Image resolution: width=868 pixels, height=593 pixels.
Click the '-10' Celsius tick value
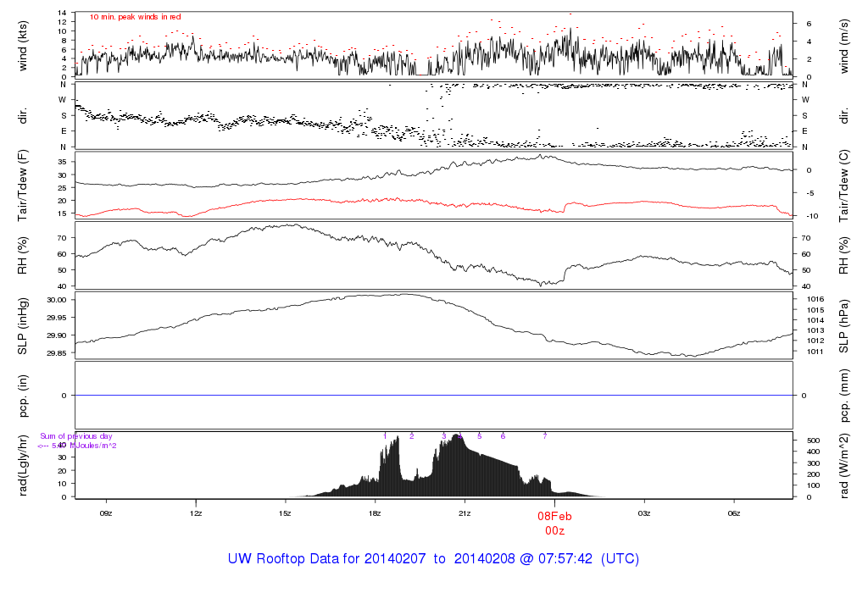tap(812, 216)
